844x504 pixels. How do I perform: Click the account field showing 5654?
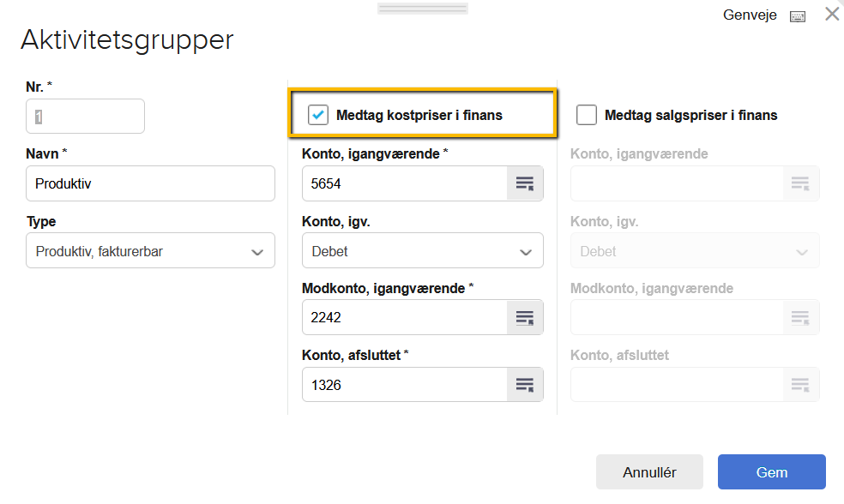point(403,183)
